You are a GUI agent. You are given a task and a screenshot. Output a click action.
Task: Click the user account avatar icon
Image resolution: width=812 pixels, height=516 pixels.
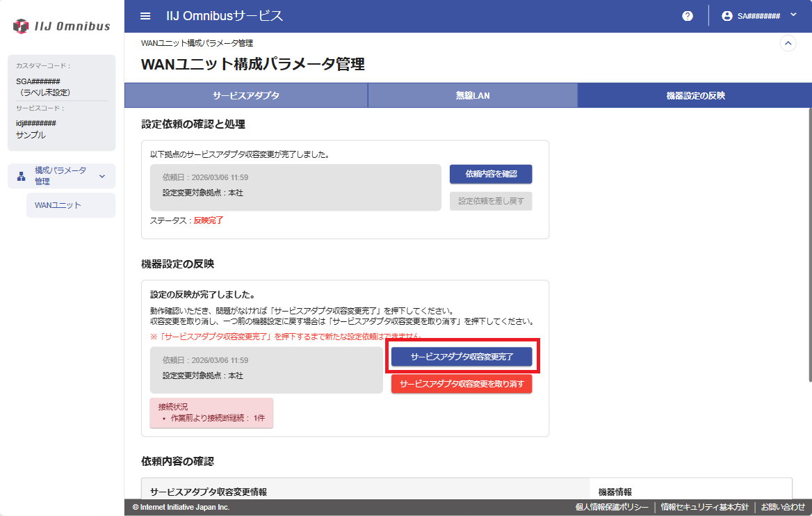pyautogui.click(x=727, y=16)
